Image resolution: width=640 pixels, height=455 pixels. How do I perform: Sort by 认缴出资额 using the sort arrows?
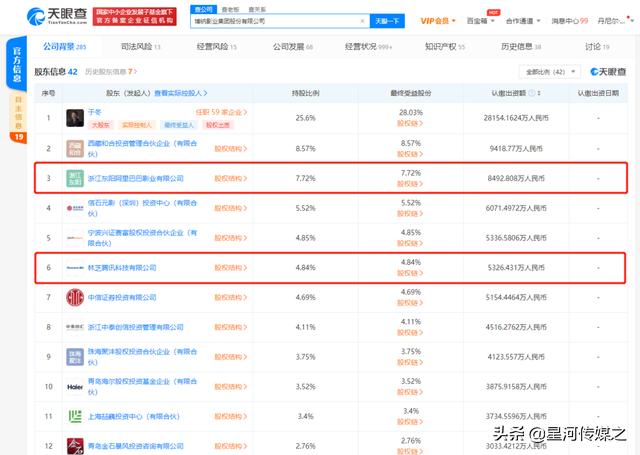click(x=539, y=93)
